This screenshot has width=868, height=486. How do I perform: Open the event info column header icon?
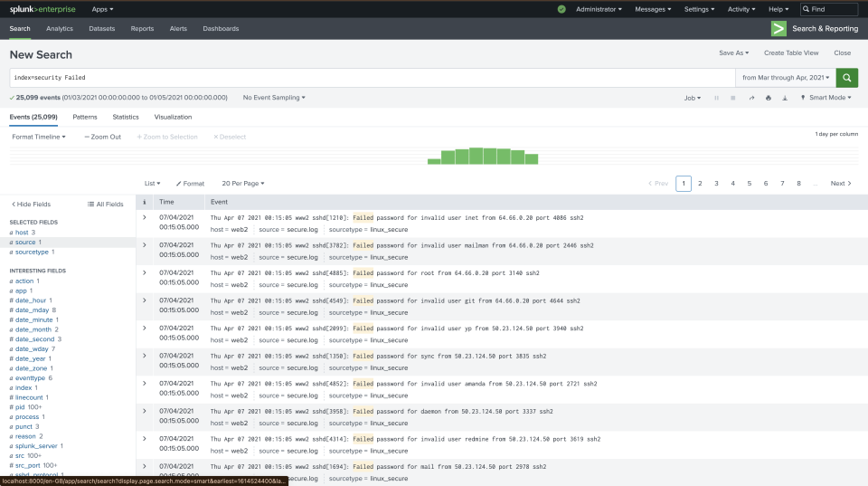click(144, 202)
